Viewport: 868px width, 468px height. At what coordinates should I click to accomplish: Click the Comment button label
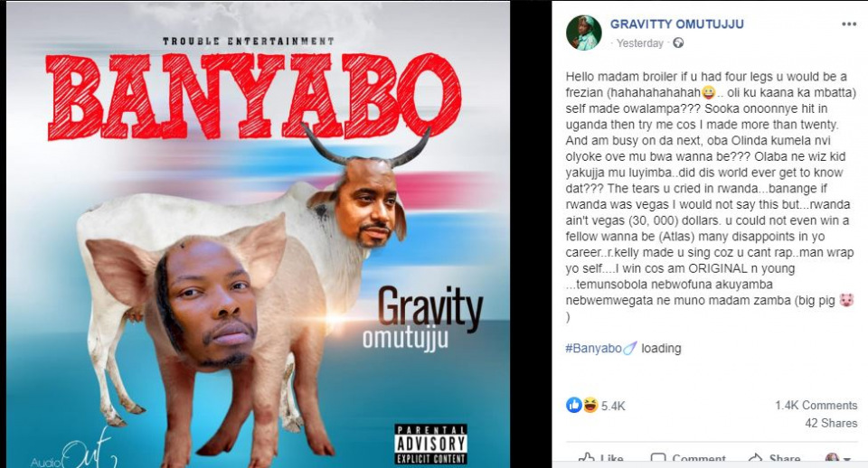tap(699, 459)
